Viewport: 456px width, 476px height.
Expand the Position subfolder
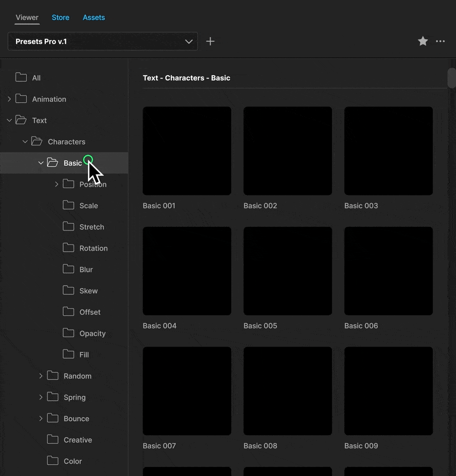pyautogui.click(x=56, y=184)
